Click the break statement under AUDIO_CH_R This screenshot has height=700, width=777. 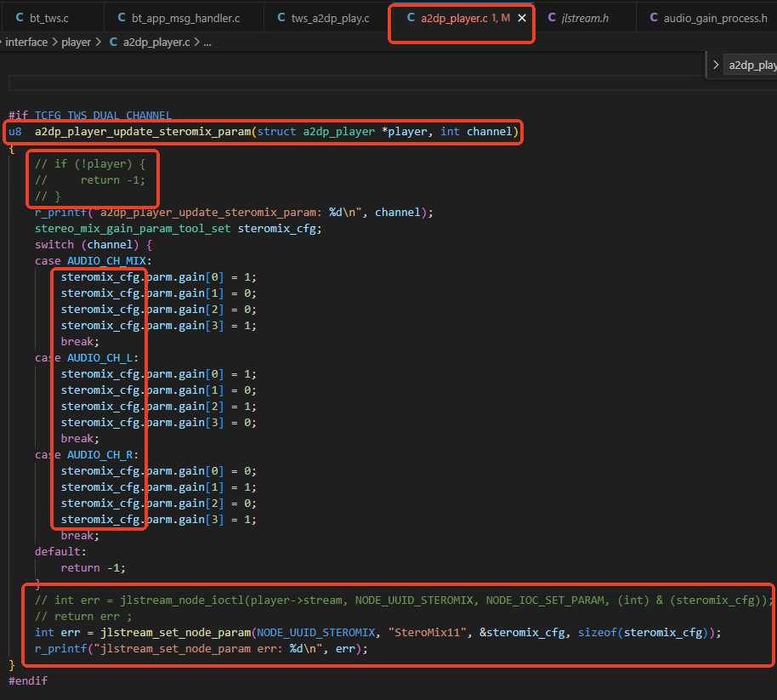[x=80, y=535]
